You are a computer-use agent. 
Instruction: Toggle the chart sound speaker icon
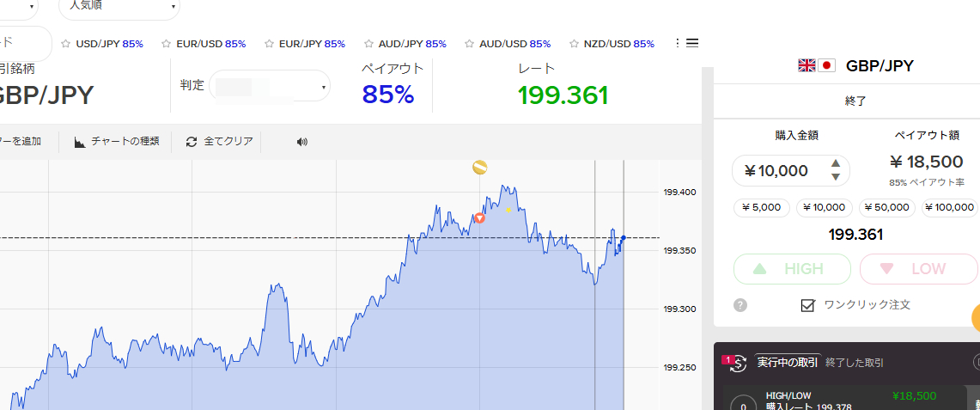[x=302, y=142]
